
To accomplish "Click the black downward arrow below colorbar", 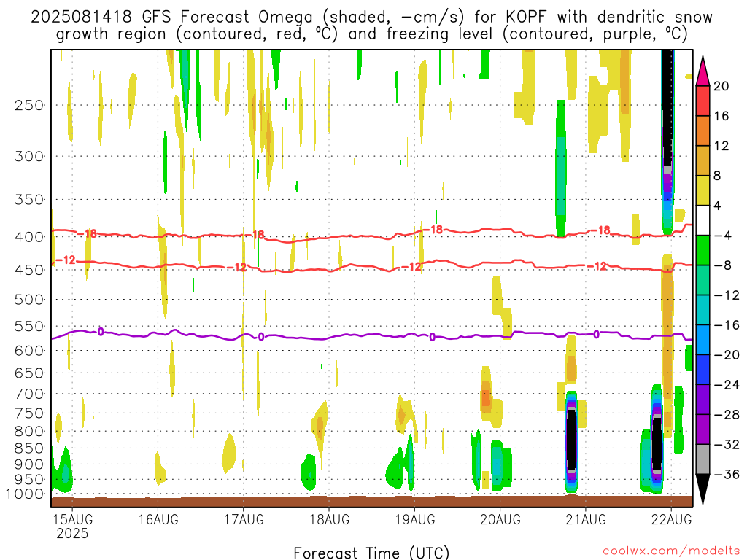I will click(x=703, y=489).
